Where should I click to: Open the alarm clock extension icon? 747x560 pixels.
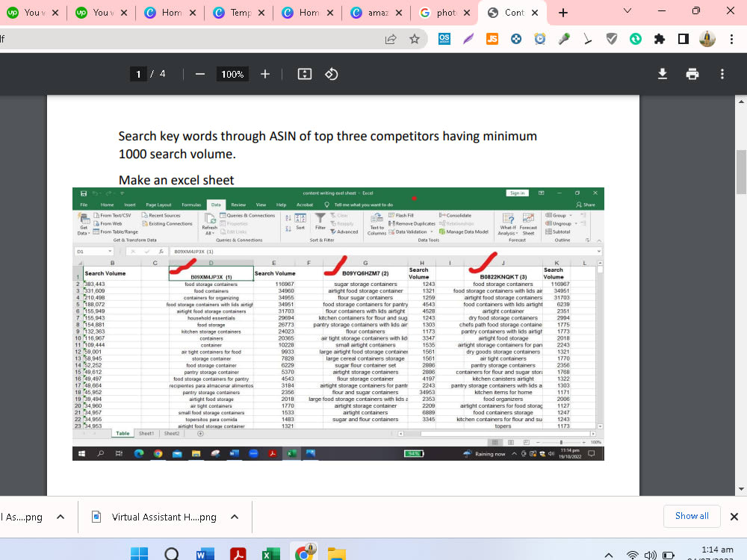(540, 39)
